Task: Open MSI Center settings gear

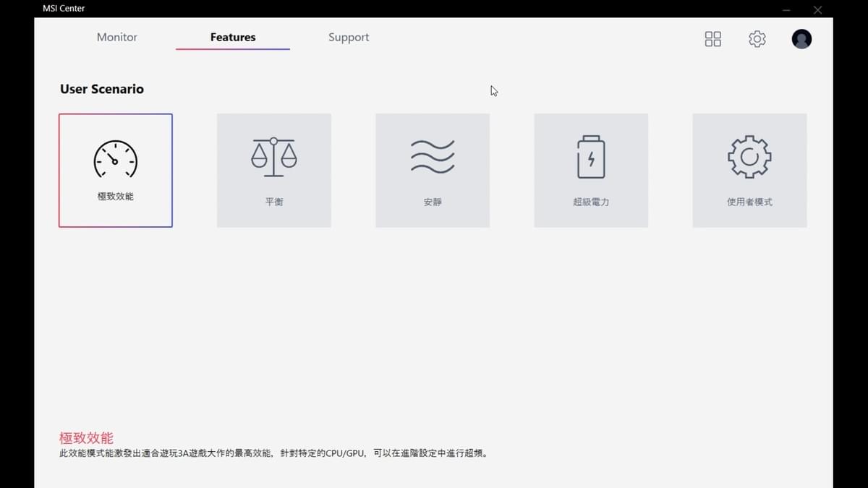Action: tap(757, 39)
